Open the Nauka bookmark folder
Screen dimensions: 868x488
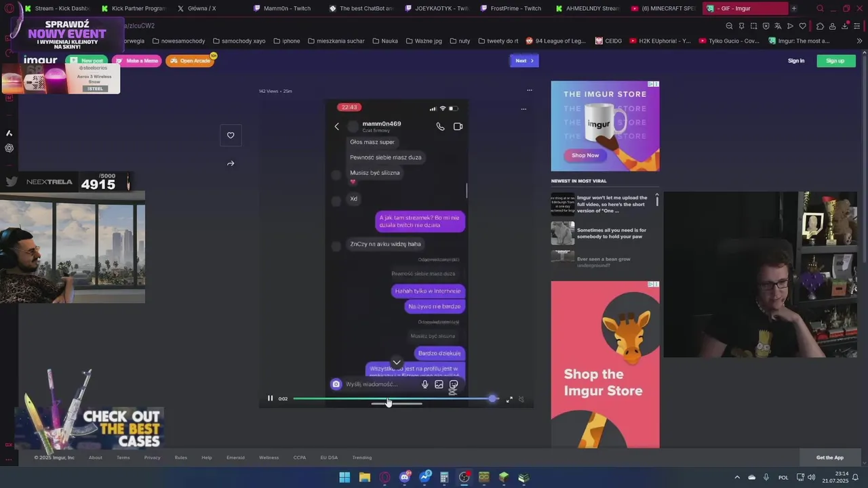click(x=385, y=41)
